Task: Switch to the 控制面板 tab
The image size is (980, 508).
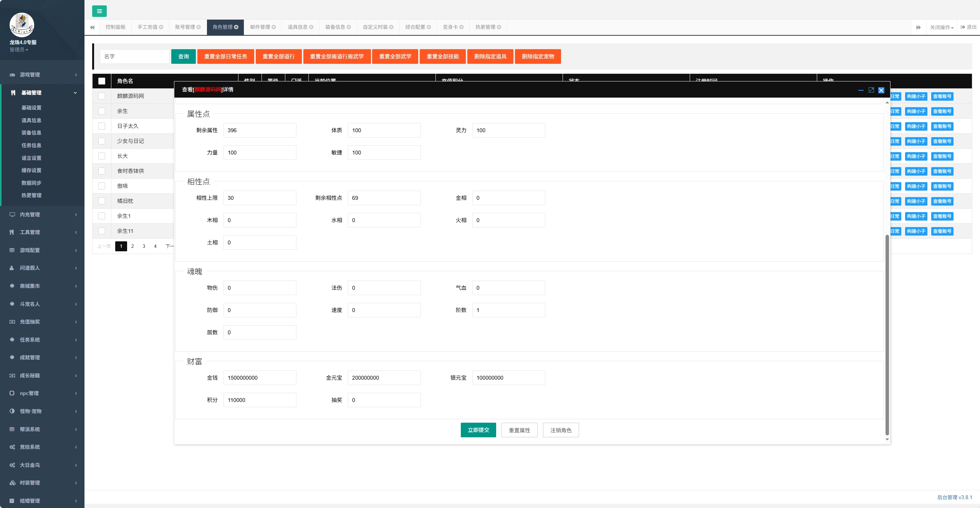Action: coord(116,27)
